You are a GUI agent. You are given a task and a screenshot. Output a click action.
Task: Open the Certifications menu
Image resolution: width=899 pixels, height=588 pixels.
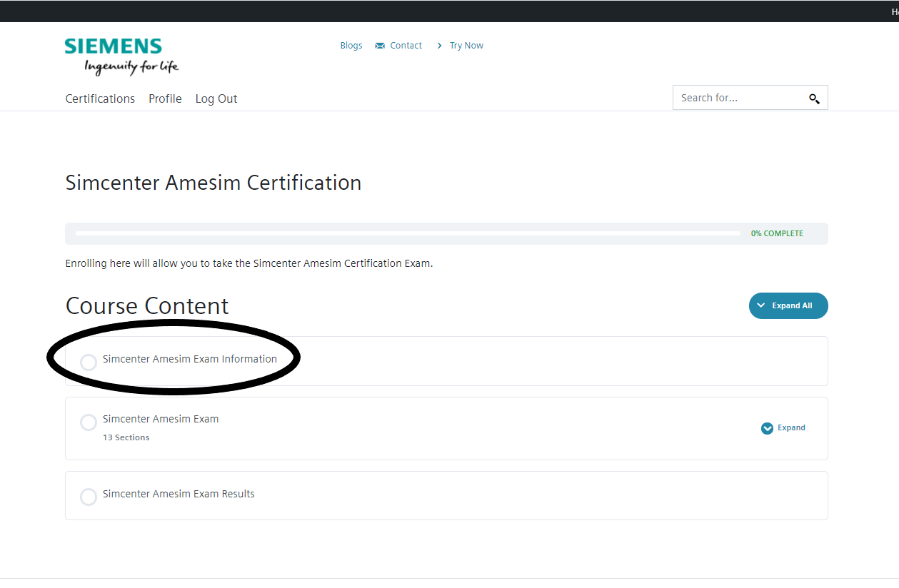[100, 98]
